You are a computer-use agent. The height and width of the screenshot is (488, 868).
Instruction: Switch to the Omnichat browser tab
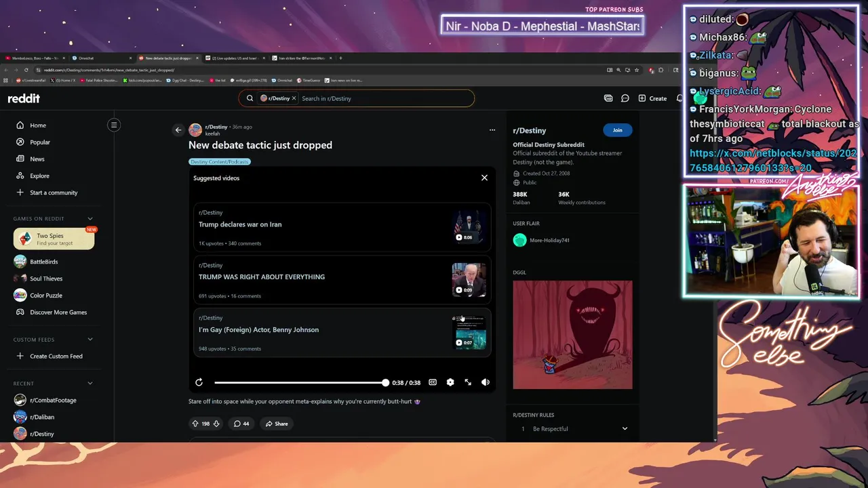(x=102, y=58)
